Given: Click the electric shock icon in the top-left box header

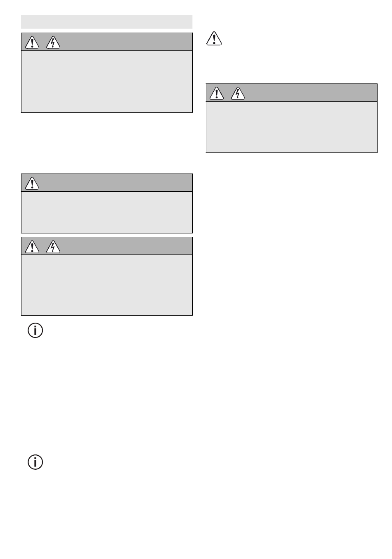Looking at the screenshot, I should tap(53, 43).
